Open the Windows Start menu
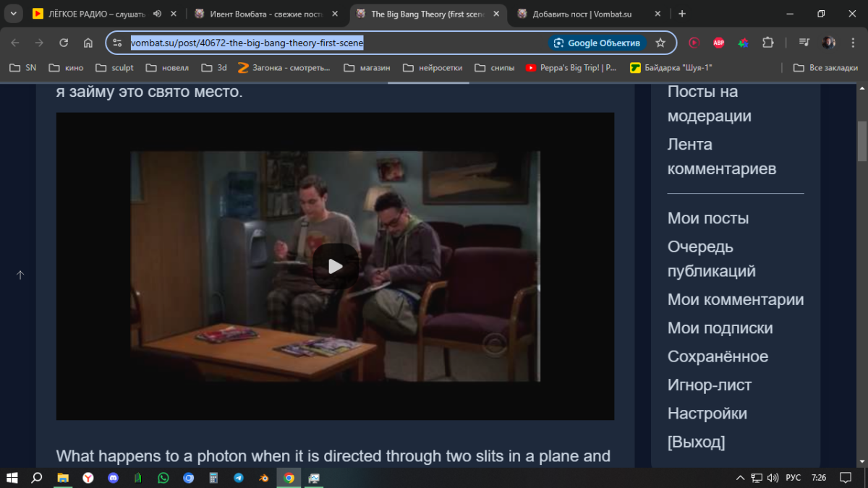Screen dimensions: 868x488 click(12, 478)
